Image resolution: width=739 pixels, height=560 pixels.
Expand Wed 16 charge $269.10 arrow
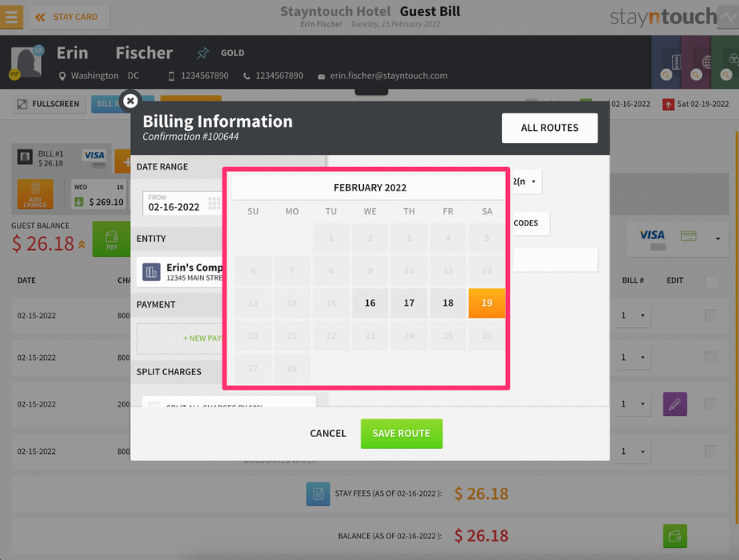pos(79,202)
